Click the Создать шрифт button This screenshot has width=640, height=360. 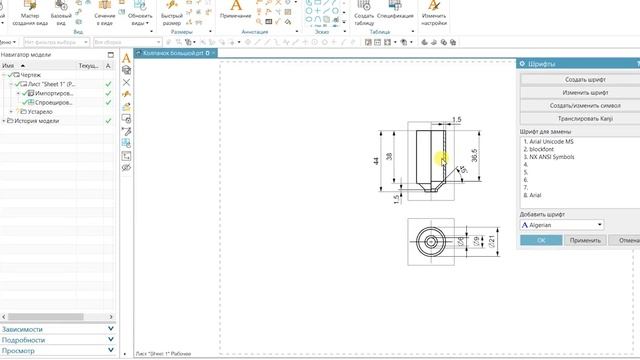585,80
